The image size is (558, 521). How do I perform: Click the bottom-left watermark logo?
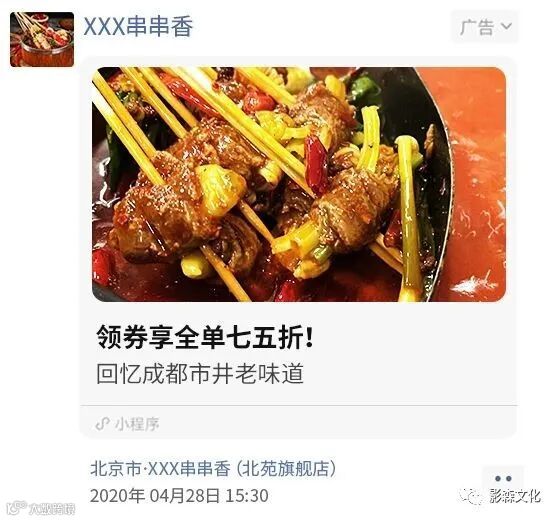point(41,508)
